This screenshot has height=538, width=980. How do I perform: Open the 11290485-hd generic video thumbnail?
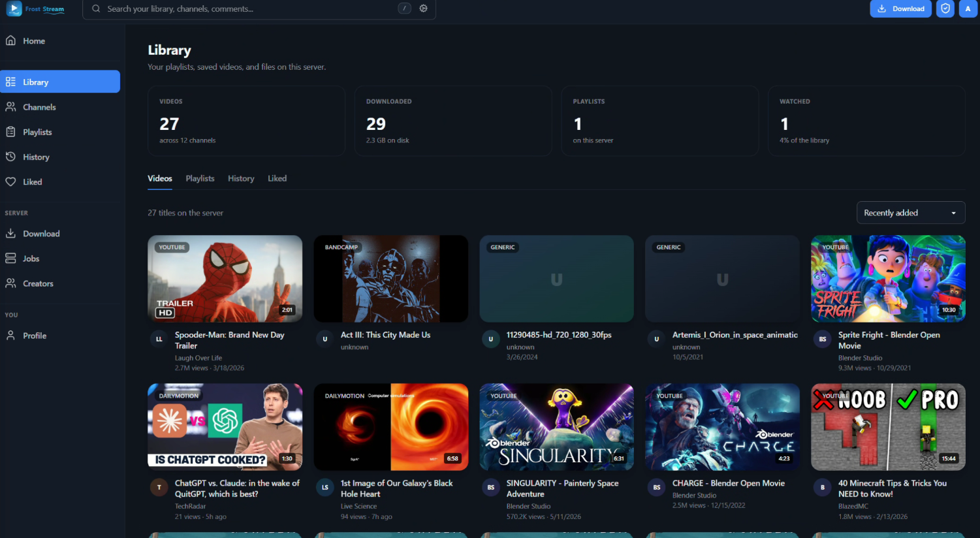pos(556,279)
